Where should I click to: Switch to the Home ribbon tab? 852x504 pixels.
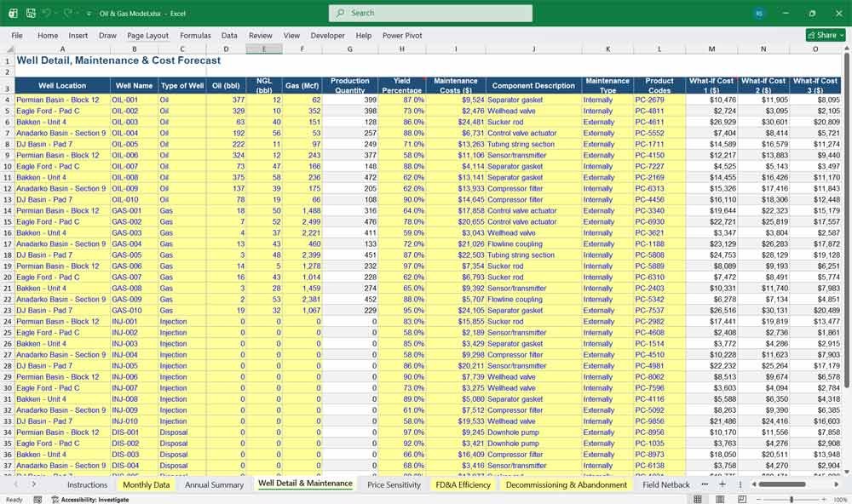pos(48,35)
